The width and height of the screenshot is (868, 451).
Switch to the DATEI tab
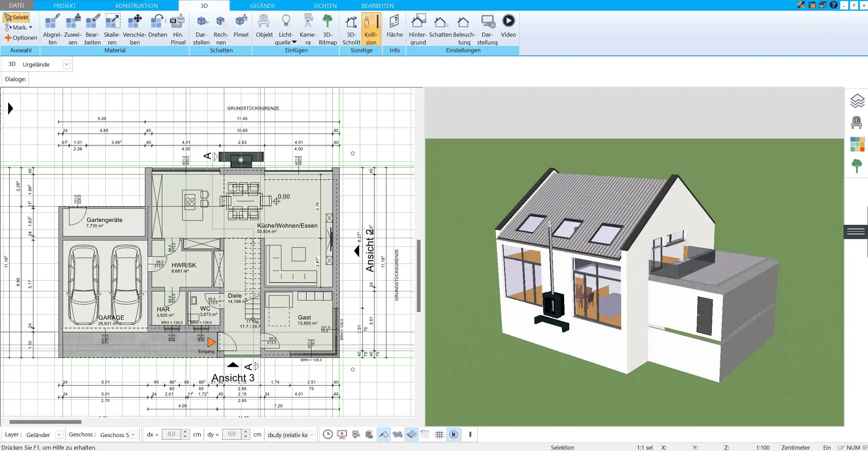click(17, 5)
